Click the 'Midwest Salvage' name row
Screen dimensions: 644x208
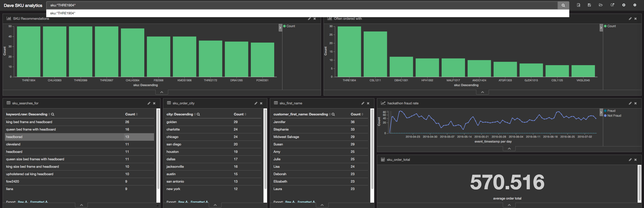pyautogui.click(x=320, y=137)
